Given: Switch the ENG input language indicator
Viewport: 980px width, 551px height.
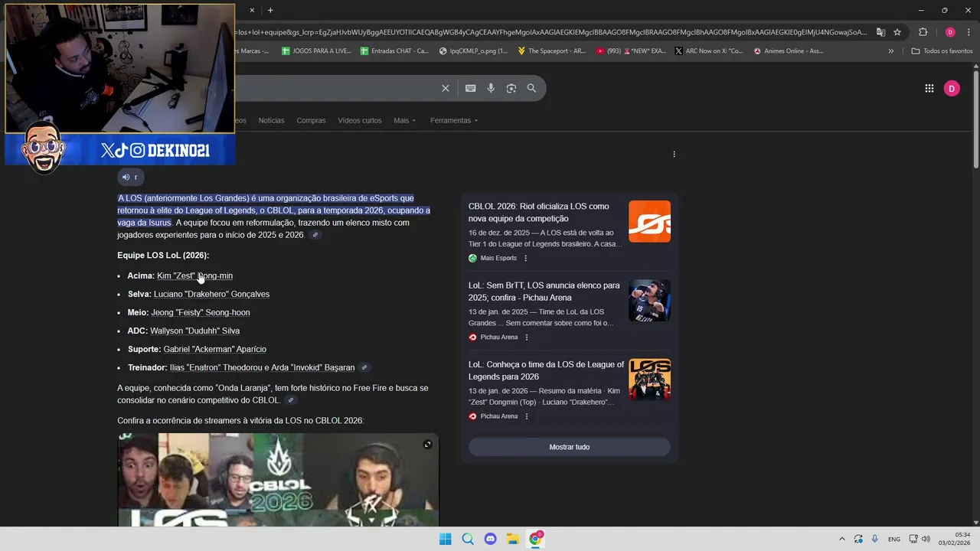Looking at the screenshot, I should [893, 540].
